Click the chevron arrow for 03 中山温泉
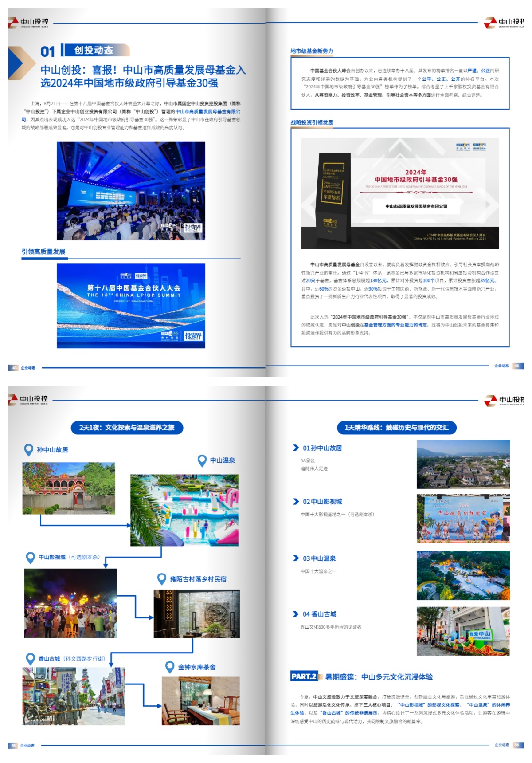The image size is (532, 763). point(296,558)
